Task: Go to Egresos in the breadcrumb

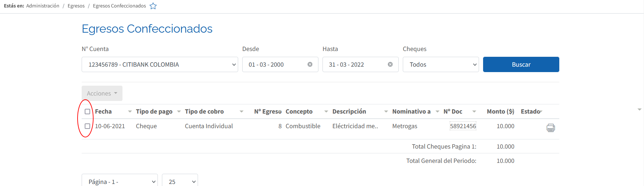Action: (x=76, y=6)
